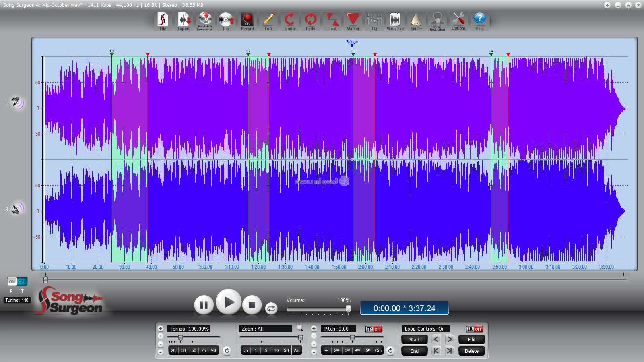Open the Edit pencil tool
This screenshot has width=644, height=362.
268,21
